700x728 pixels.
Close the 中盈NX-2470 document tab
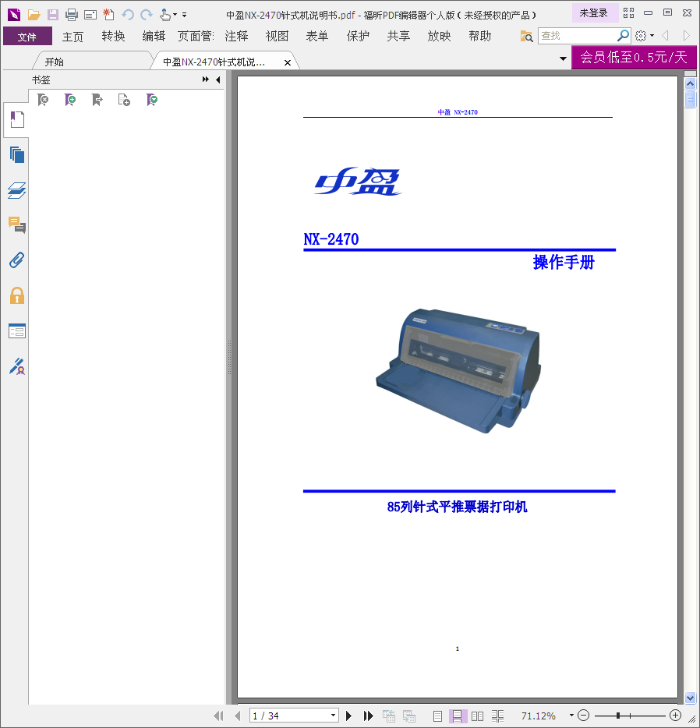tap(288, 62)
